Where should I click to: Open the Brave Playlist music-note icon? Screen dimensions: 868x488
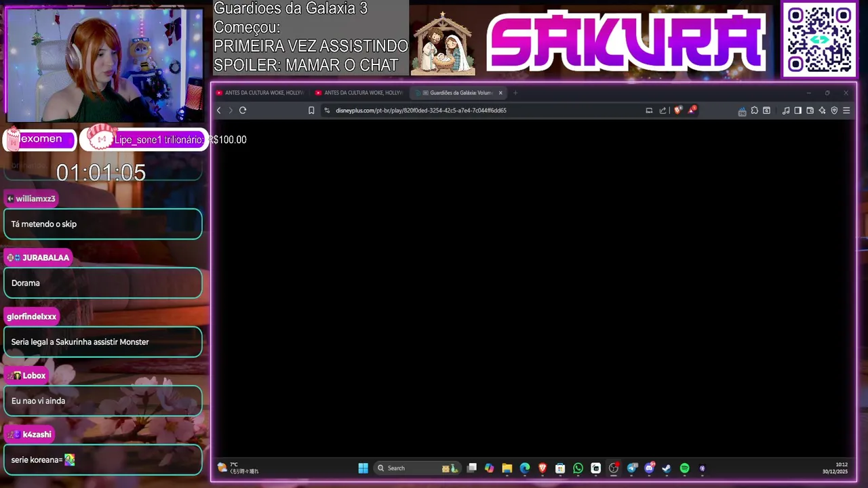click(786, 110)
